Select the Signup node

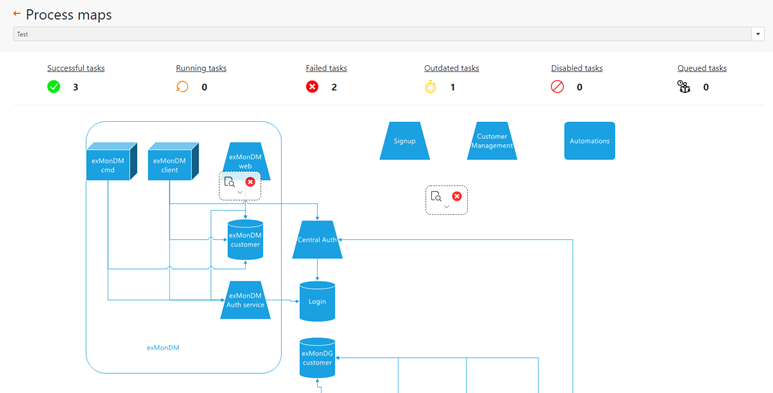pos(405,141)
